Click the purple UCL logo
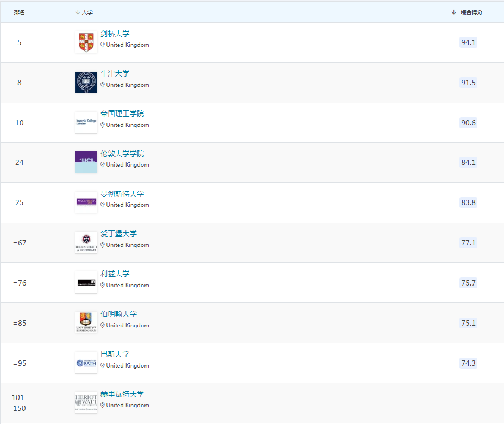The height and width of the screenshot is (424, 504). coord(86,162)
